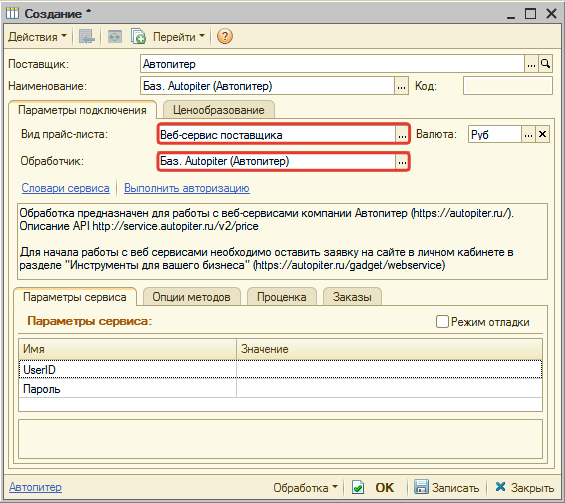The width and height of the screenshot is (565, 503).
Task: Click the Значение column header
Action: tap(389, 349)
